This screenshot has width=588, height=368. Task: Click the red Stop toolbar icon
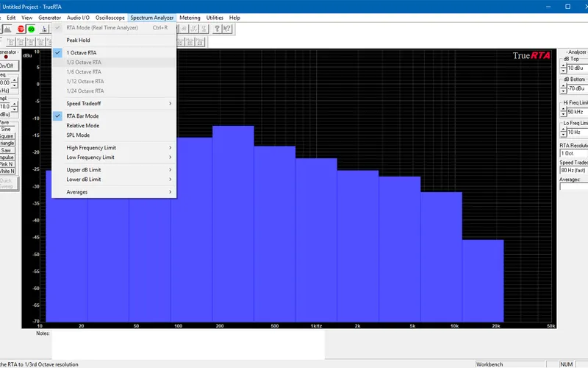(x=21, y=29)
